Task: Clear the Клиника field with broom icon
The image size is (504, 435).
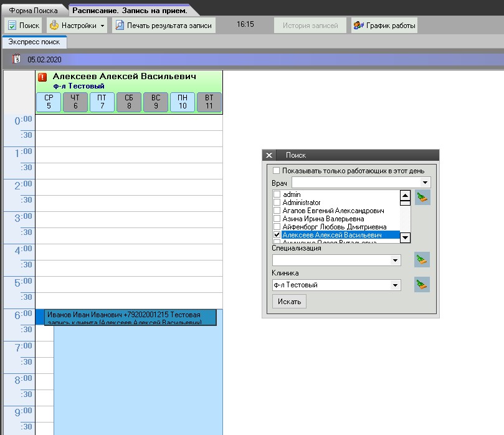Action: (422, 285)
